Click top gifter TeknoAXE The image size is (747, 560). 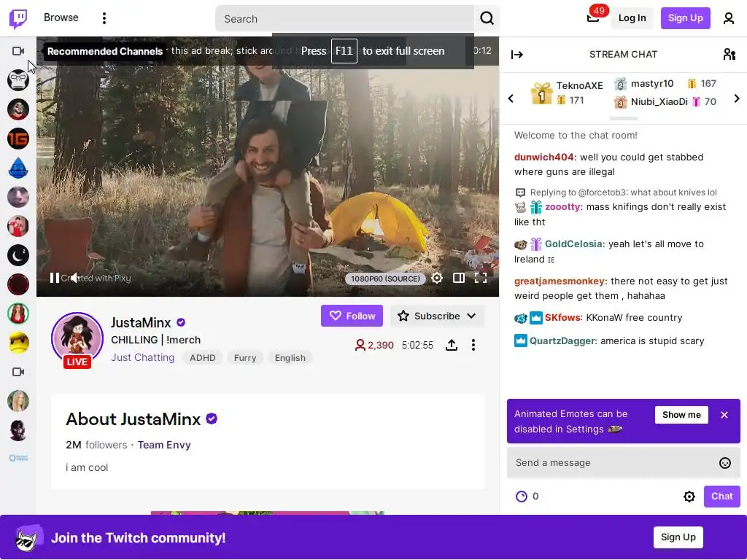pyautogui.click(x=579, y=86)
